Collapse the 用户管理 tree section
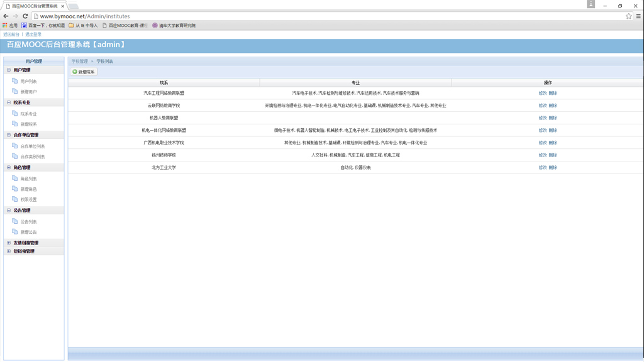Viewport: 644px width, 362px height. click(x=9, y=70)
